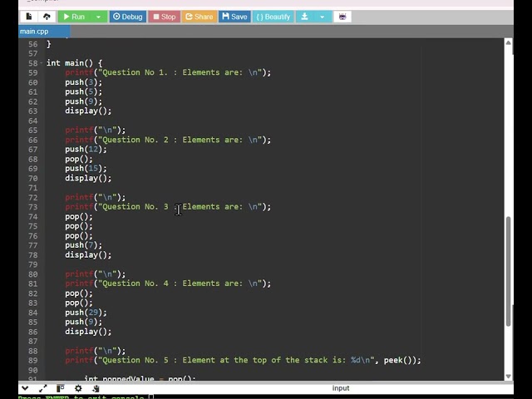This screenshot has height=399, width=532.
Task: Click the Question No. 3 printf line
Action: click(x=168, y=207)
